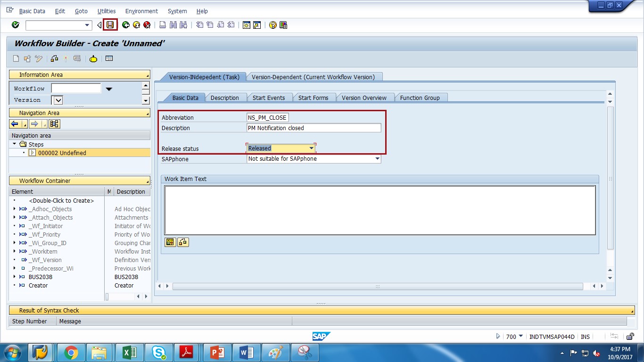Open the graphical workflow editor pencil icon
Image resolution: width=644 pixels, height=362 pixels.
point(38,58)
